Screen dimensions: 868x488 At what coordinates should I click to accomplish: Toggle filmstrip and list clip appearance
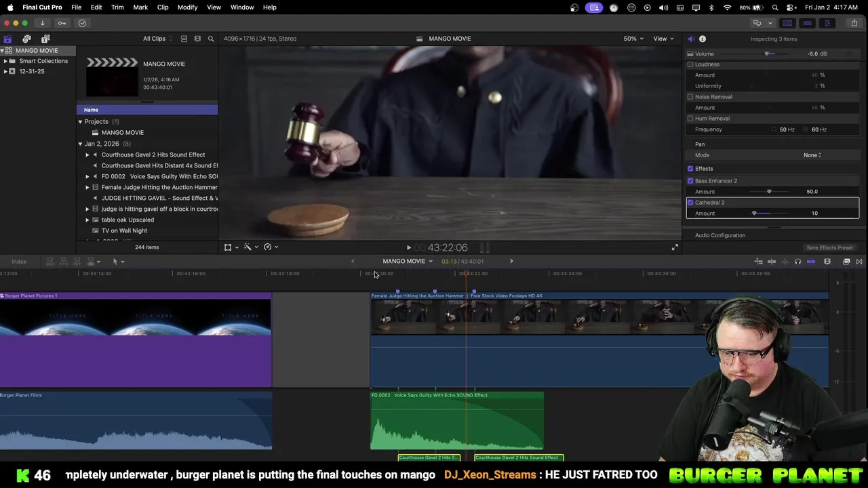click(x=184, y=39)
